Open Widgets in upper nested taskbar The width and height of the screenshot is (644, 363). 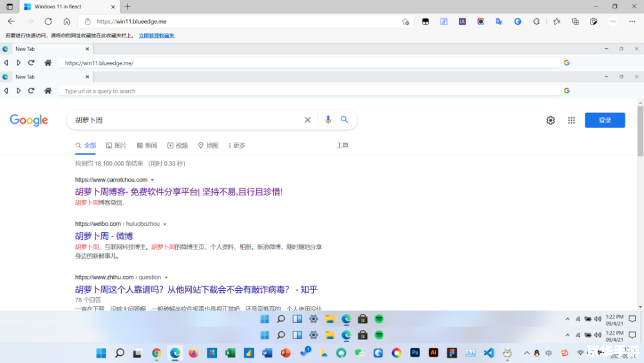[297, 319]
